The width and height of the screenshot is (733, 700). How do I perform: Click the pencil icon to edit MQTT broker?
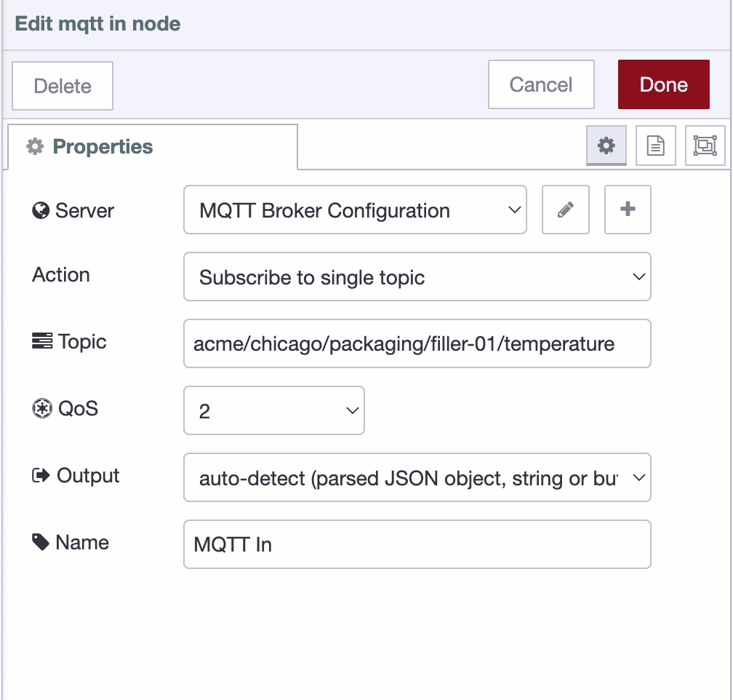(565, 210)
